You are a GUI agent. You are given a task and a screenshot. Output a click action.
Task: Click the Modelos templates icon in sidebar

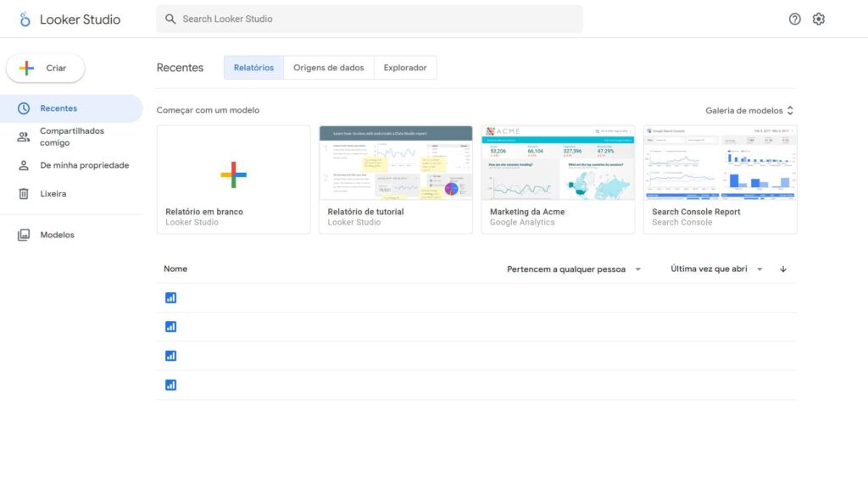[25, 235]
